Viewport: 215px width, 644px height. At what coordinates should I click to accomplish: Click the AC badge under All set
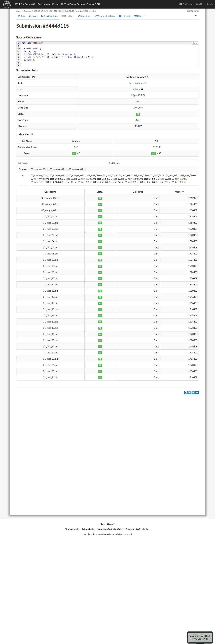[153, 153]
